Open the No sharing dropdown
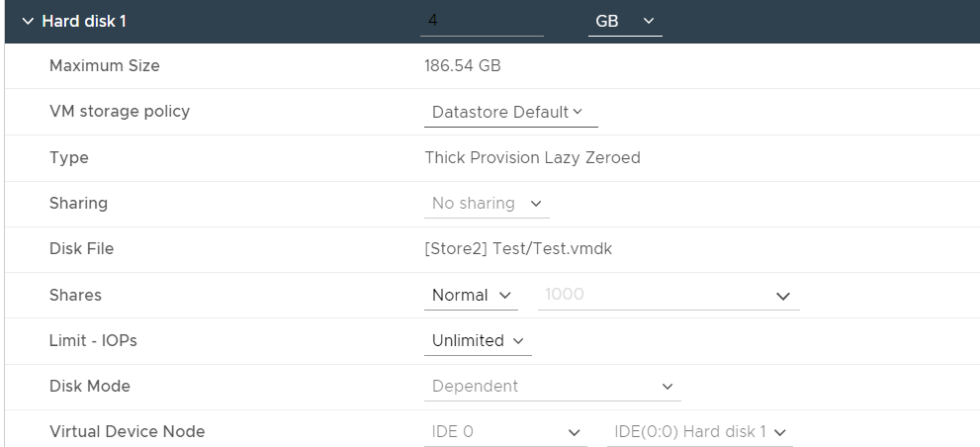Image resolution: width=980 pixels, height=447 pixels. [488, 204]
